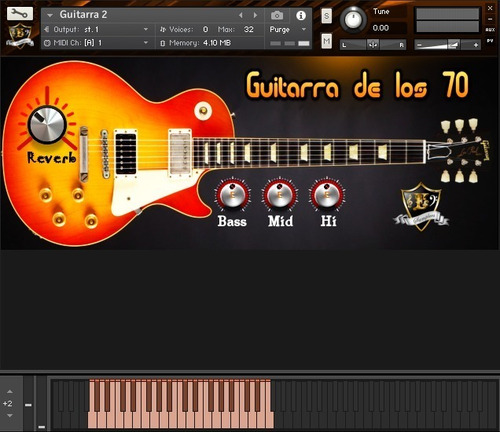Go to previous instrument preset arrow
The width and height of the screenshot is (500, 432).
[241, 15]
